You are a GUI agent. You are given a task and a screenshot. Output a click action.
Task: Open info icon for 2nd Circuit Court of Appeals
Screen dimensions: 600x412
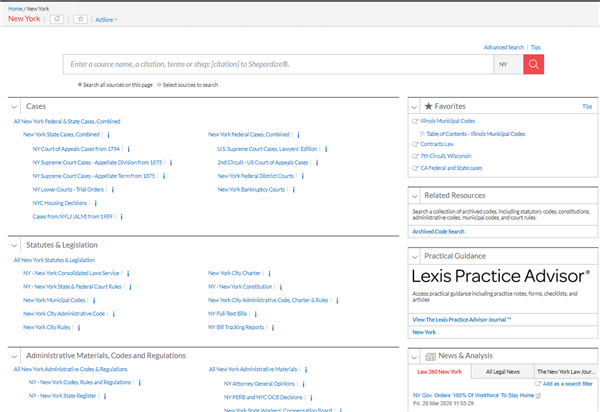[x=317, y=163]
